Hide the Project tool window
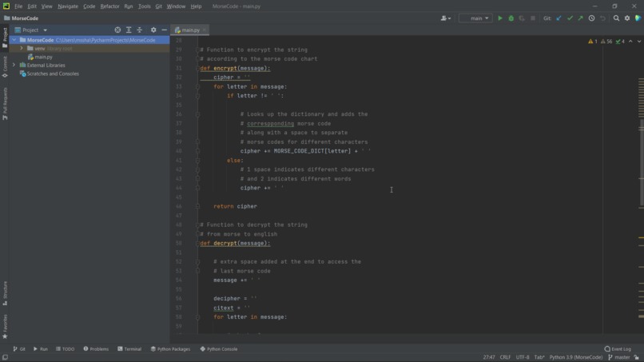The image size is (644, 362). click(164, 30)
